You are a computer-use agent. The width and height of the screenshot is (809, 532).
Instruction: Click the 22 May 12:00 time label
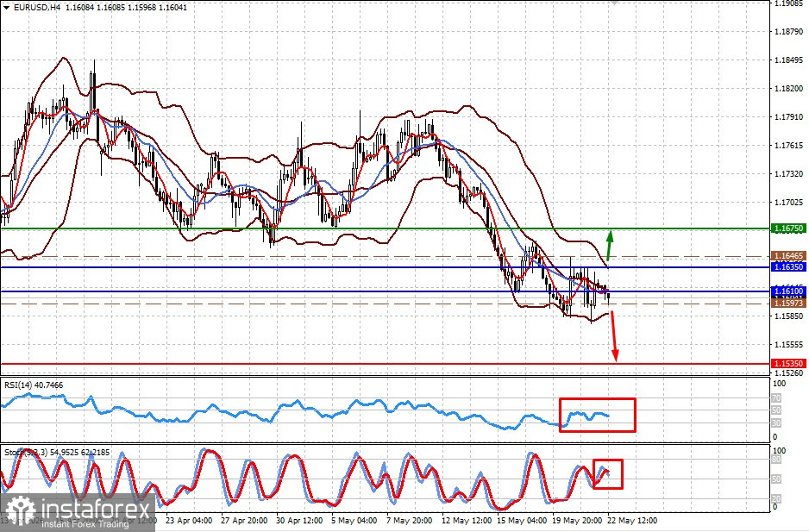coord(632,521)
